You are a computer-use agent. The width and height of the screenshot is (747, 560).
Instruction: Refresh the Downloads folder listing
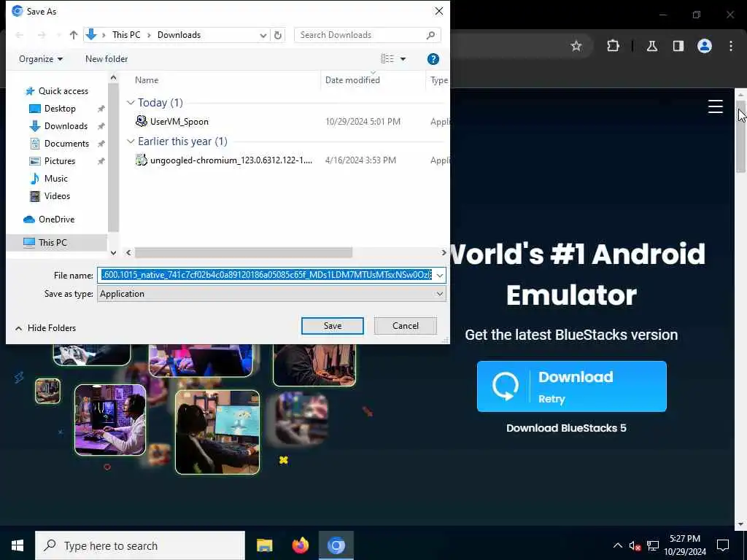tap(278, 35)
